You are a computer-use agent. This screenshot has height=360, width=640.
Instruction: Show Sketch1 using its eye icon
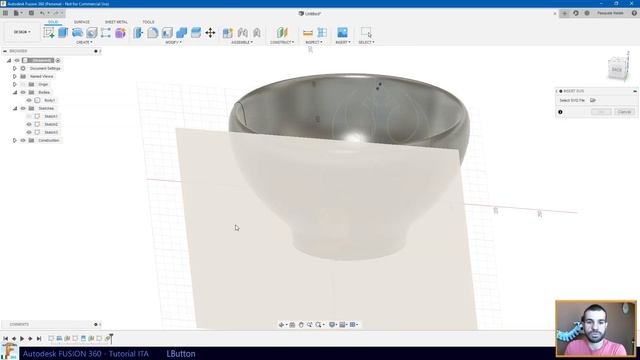click(29, 116)
